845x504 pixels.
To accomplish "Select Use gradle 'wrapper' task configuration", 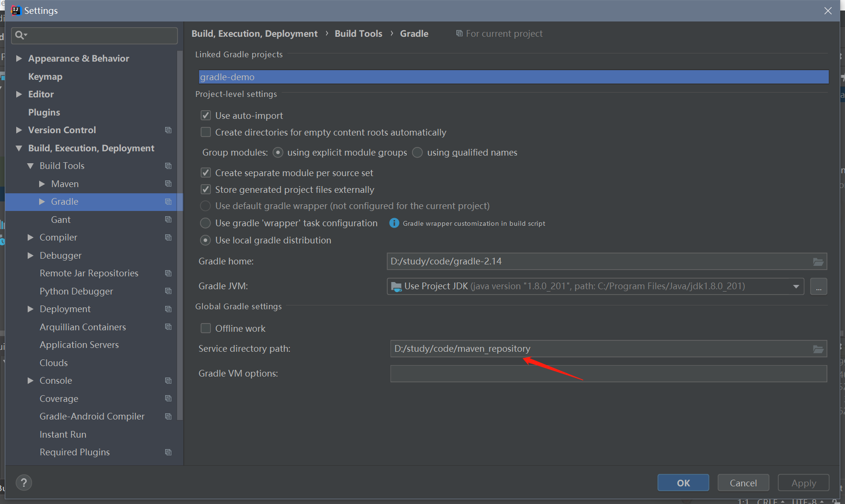I will click(205, 223).
